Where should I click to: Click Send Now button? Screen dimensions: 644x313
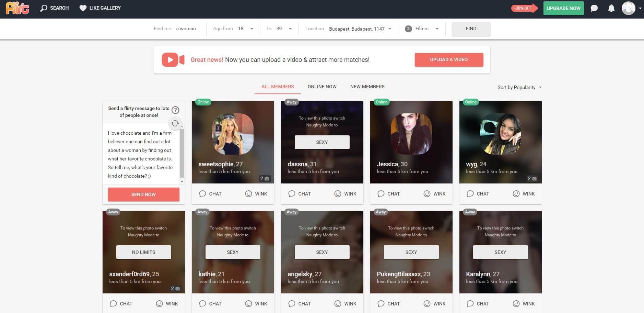[x=143, y=194]
